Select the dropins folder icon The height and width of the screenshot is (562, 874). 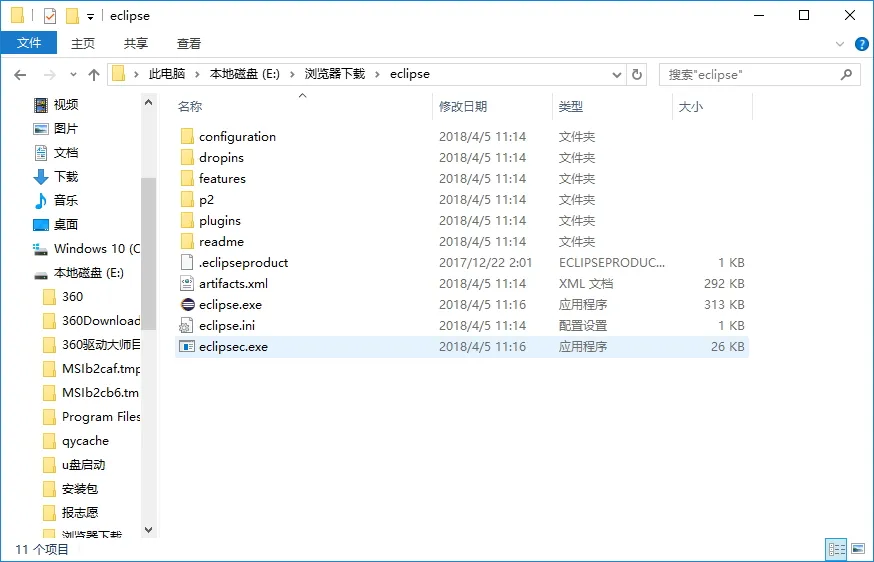click(187, 158)
